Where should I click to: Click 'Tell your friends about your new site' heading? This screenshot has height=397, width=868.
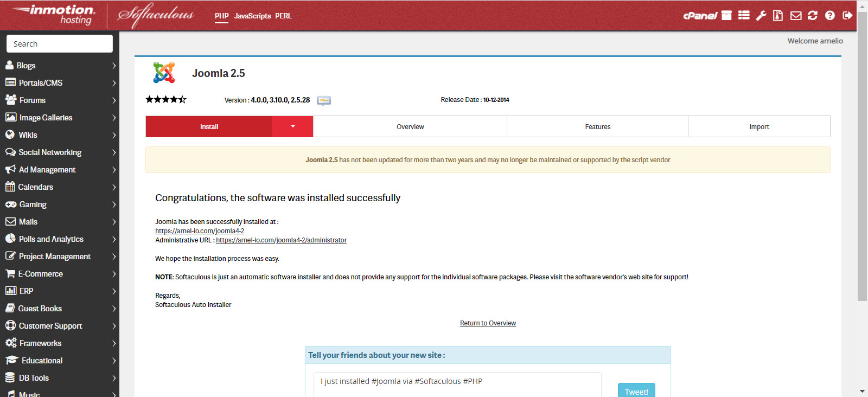(376, 355)
